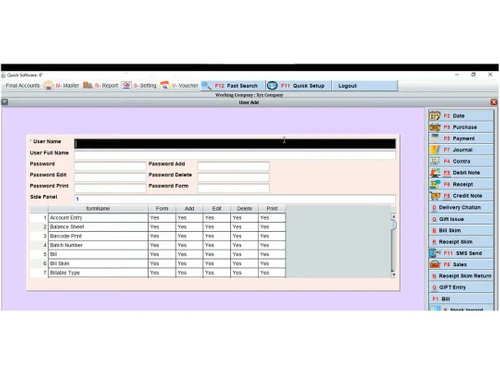Viewport: 500px width, 375px height.
Task: Click the table scrollbar up arrow
Action: tap(393, 216)
